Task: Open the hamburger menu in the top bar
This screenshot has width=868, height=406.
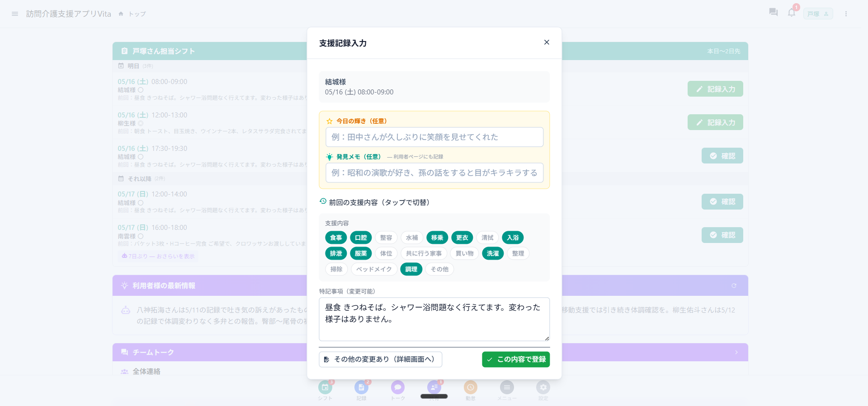Action: click(x=15, y=14)
